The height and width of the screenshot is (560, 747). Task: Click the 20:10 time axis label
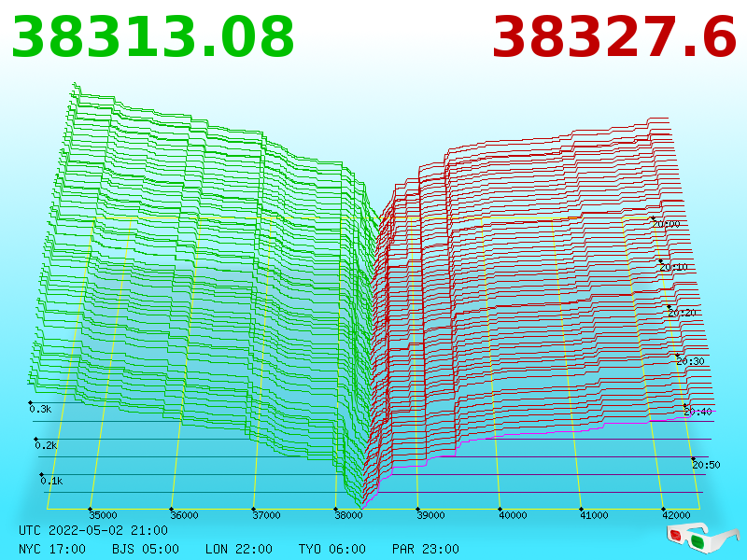coord(673,267)
